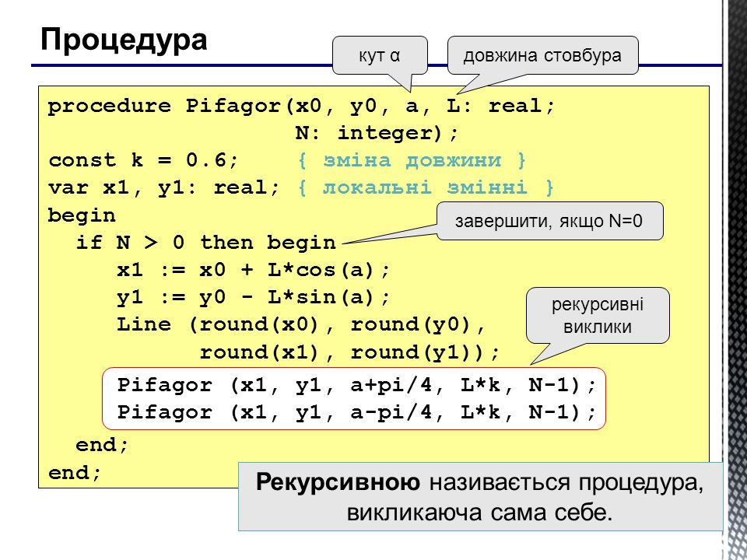This screenshot has height=560, width=747.
Task: Click the recursive call with "a+pi/4"
Action: point(357,385)
